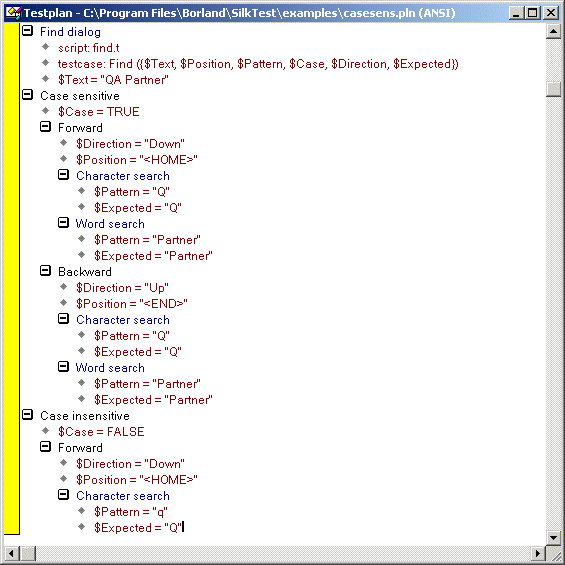The height and width of the screenshot is (565, 565).
Task: Click the Testplan window title bar icon
Action: pos(13,13)
